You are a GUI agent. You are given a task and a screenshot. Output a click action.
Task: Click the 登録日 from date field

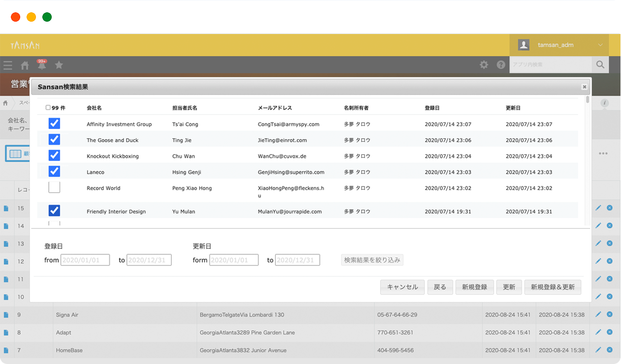tap(85, 260)
